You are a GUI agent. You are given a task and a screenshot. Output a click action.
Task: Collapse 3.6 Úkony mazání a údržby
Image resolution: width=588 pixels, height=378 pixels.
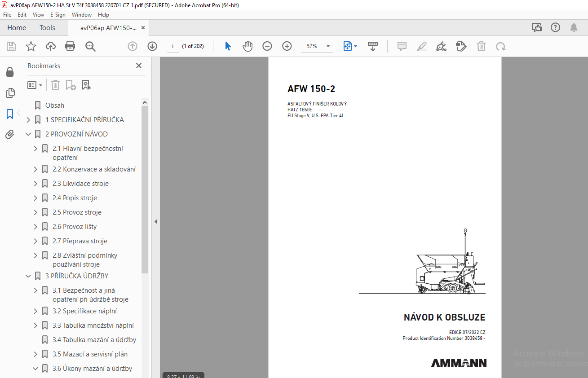[35, 369]
